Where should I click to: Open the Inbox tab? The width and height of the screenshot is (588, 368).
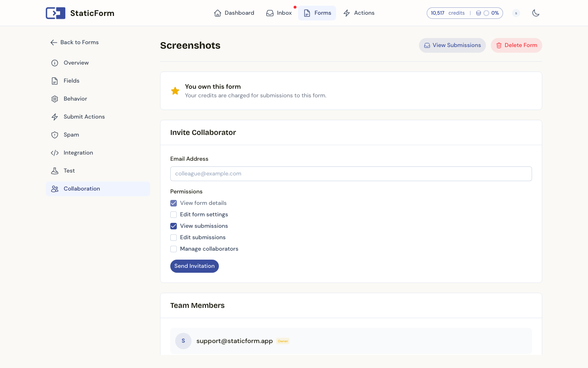pos(279,13)
